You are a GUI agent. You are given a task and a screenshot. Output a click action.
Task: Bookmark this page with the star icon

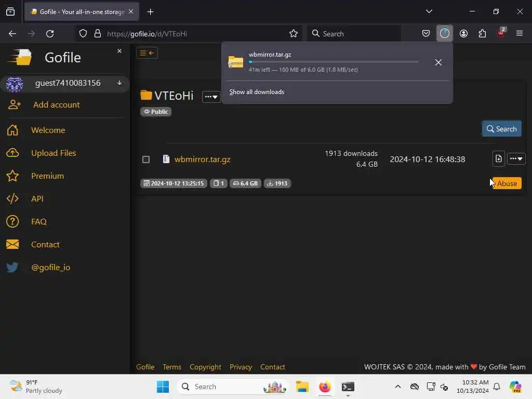(x=294, y=33)
